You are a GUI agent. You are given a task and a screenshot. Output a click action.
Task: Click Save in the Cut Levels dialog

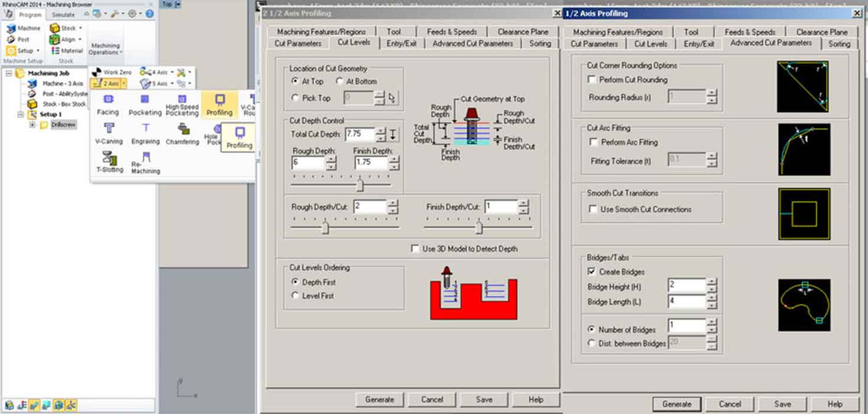click(x=484, y=399)
